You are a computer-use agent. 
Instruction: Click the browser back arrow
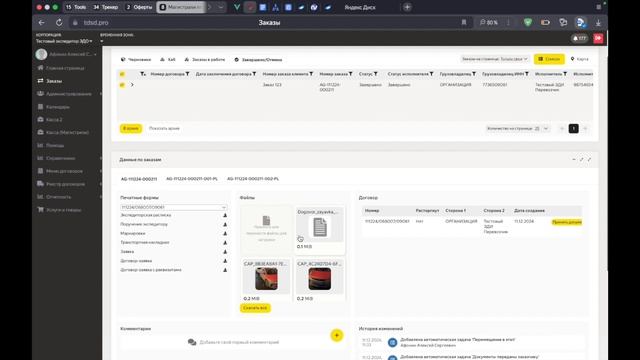click(41, 22)
